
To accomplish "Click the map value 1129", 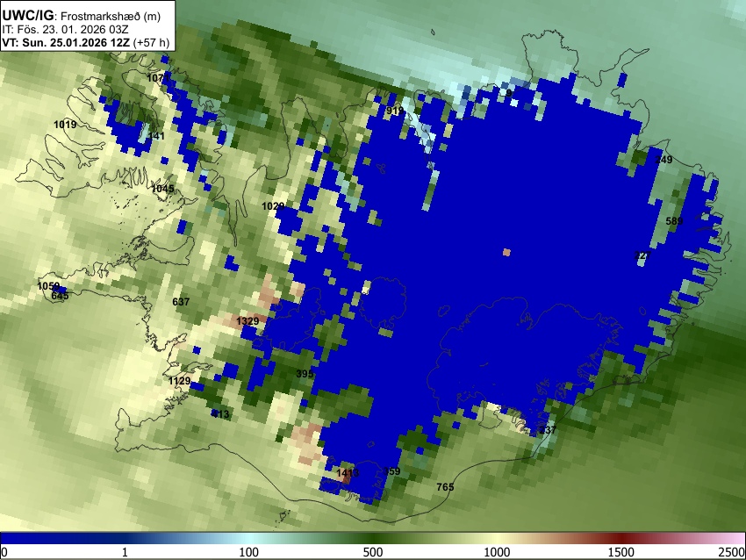I will (179, 381).
